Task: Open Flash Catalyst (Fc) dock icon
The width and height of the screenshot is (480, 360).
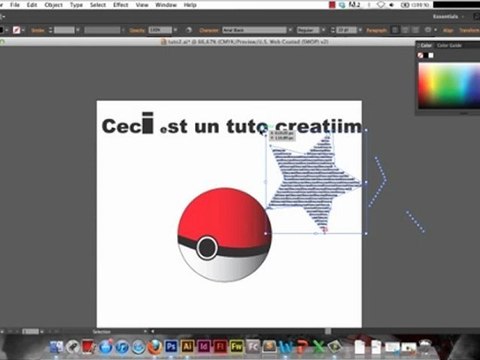Action: [x=253, y=347]
